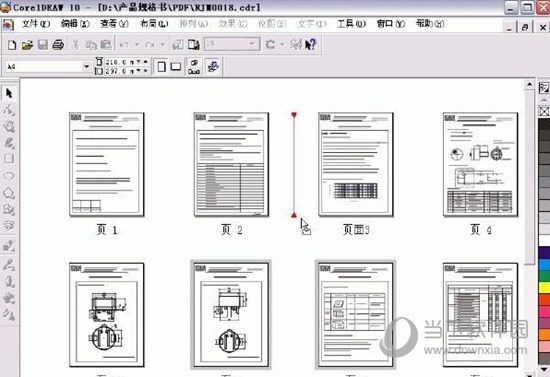
Task: Pick the dark blue swatch in the palette
Action: tap(544, 253)
